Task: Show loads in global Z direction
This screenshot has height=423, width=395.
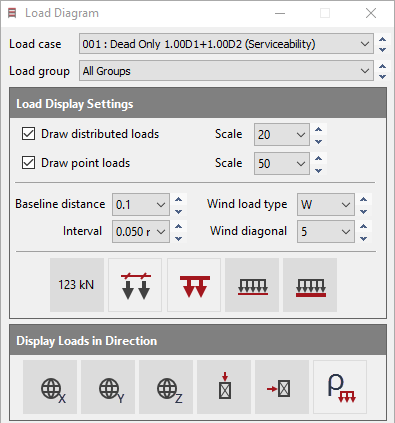Action: (166, 387)
